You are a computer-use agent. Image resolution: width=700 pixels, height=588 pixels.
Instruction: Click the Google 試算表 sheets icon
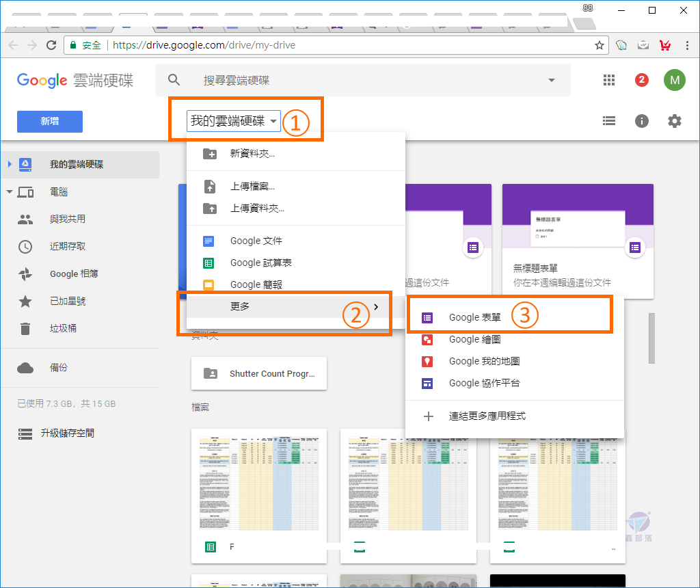point(208,263)
